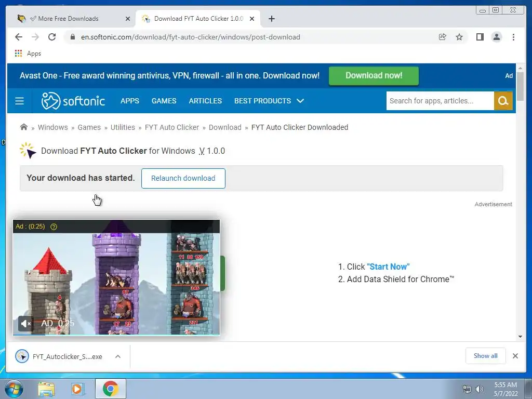Screen dimensions: 532x399
Task: Open Windows Explorer from taskbar
Action: coord(46,389)
